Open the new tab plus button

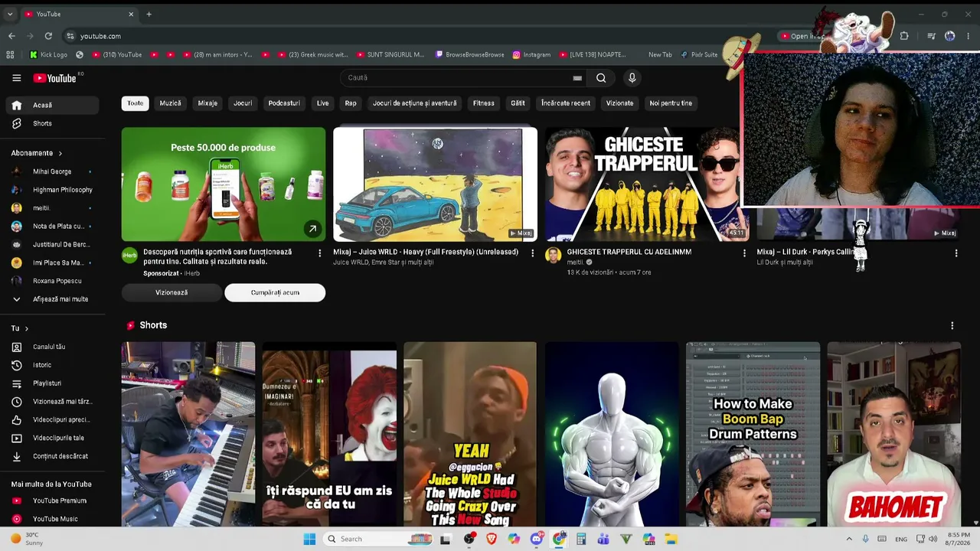[149, 14]
